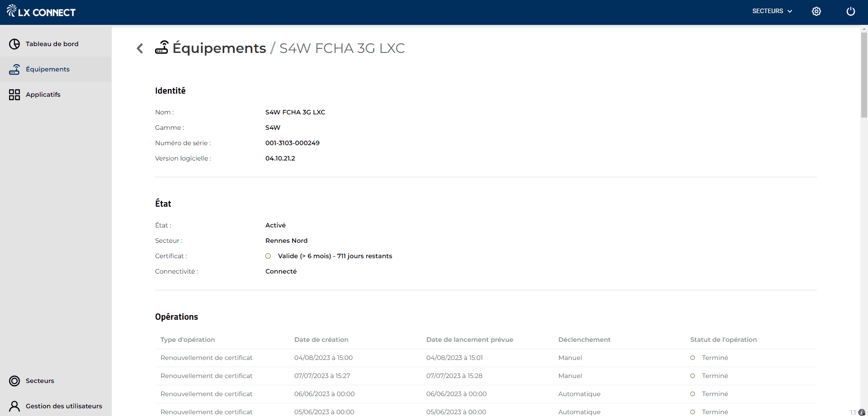Click the Applicatifs grid icon
The height and width of the screenshot is (416, 868).
tap(14, 95)
